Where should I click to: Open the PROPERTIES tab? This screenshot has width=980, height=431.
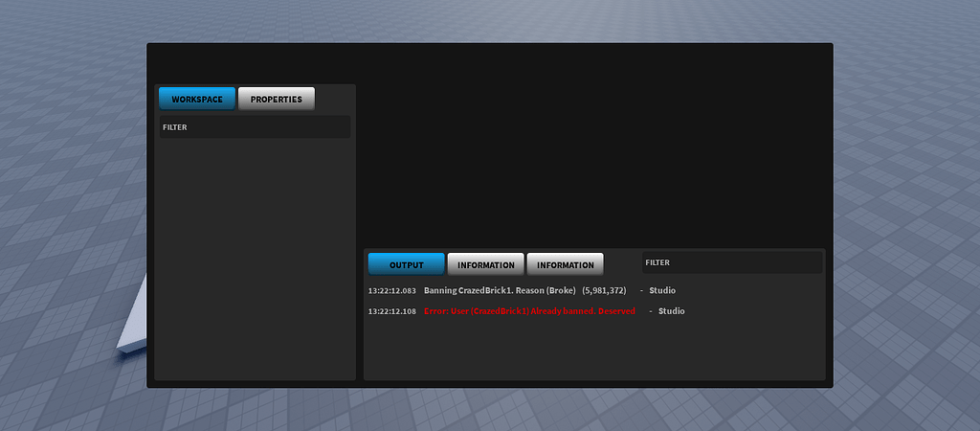pyautogui.click(x=277, y=99)
